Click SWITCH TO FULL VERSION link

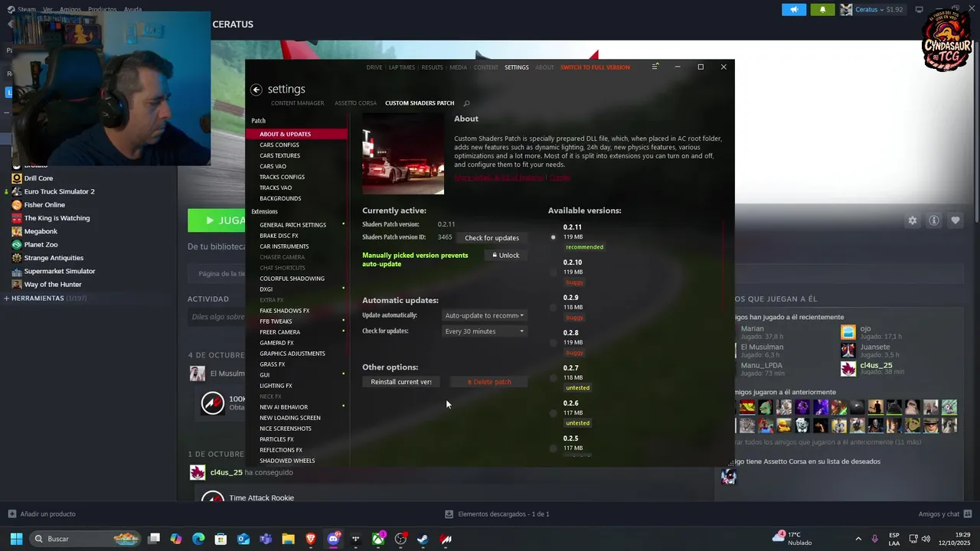coord(595,67)
